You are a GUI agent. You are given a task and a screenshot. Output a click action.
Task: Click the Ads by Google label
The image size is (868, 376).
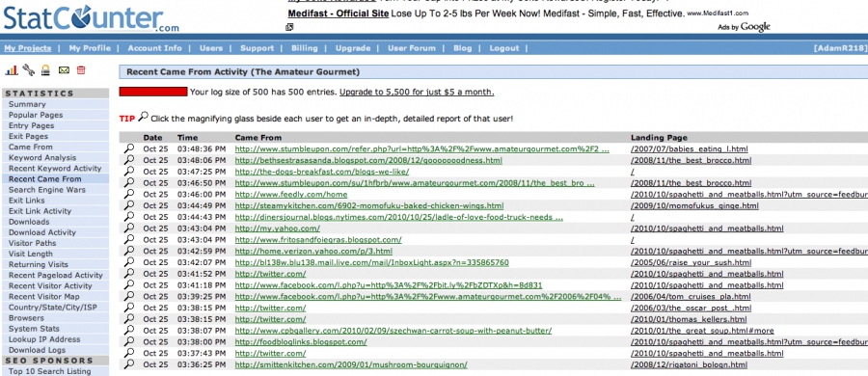pos(744,27)
